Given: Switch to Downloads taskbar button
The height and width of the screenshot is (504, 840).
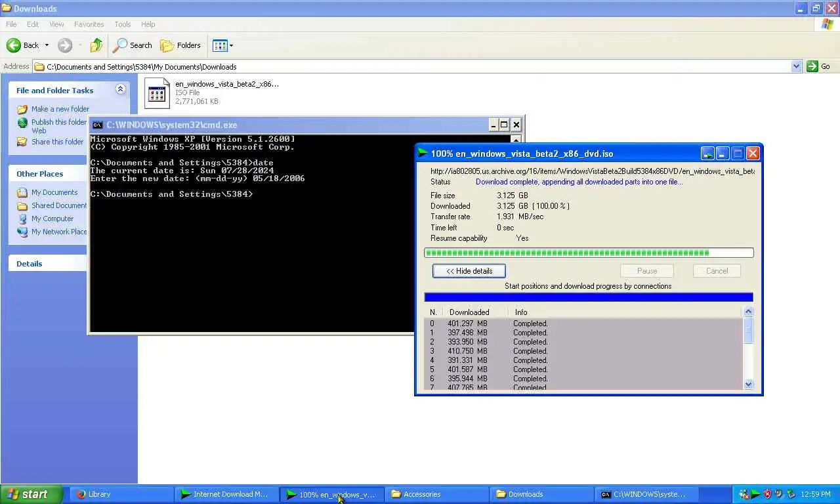Looking at the screenshot, I should tap(540, 494).
